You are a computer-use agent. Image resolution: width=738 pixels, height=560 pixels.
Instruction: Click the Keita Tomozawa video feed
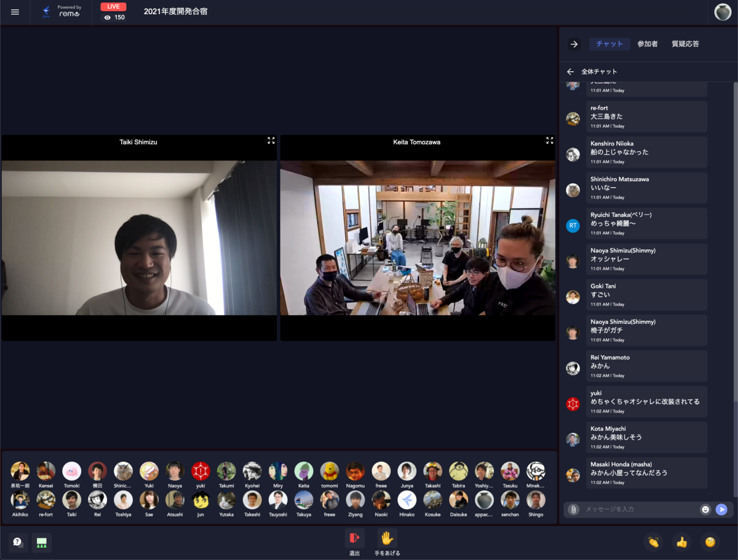click(x=418, y=238)
